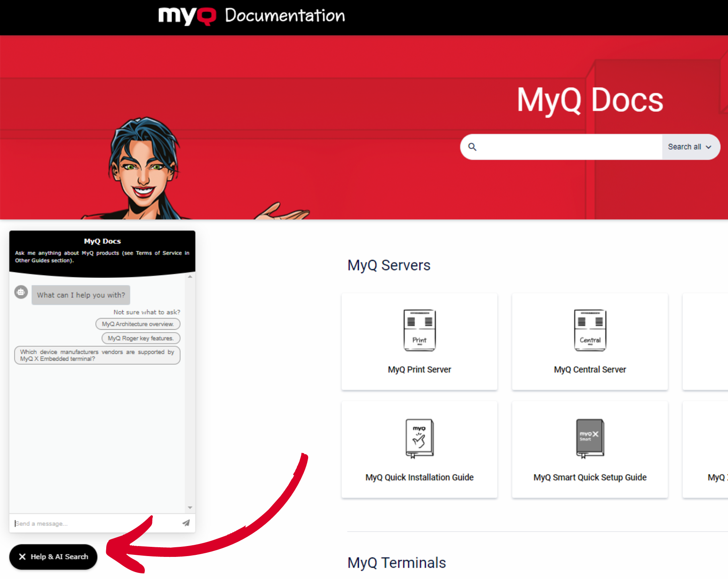The image size is (728, 579).
Task: Click the MyQ Docs chat panel title
Action: (102, 241)
